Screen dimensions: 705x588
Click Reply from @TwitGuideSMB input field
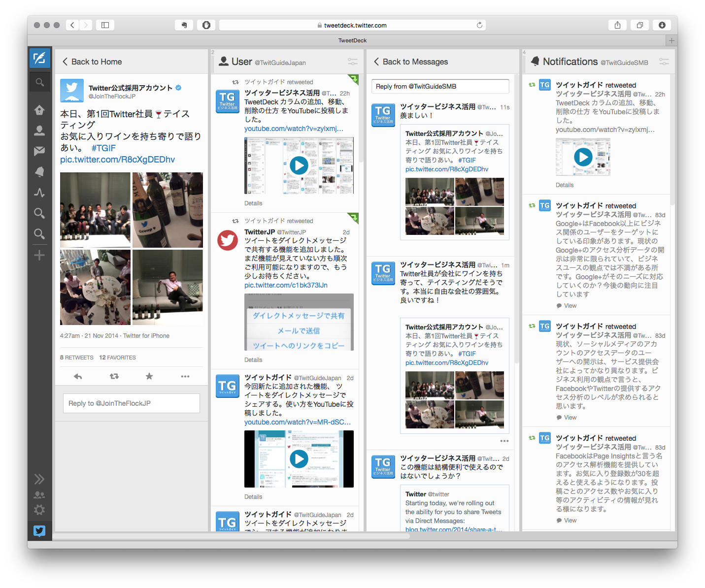(x=440, y=86)
